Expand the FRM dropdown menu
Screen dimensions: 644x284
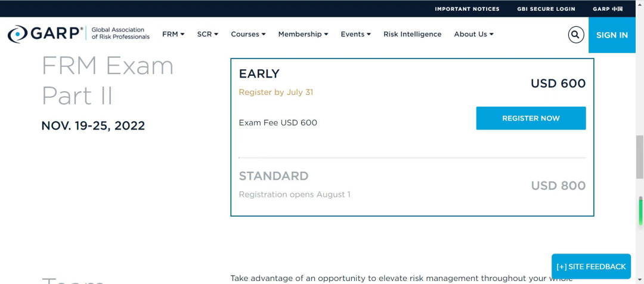coord(173,35)
